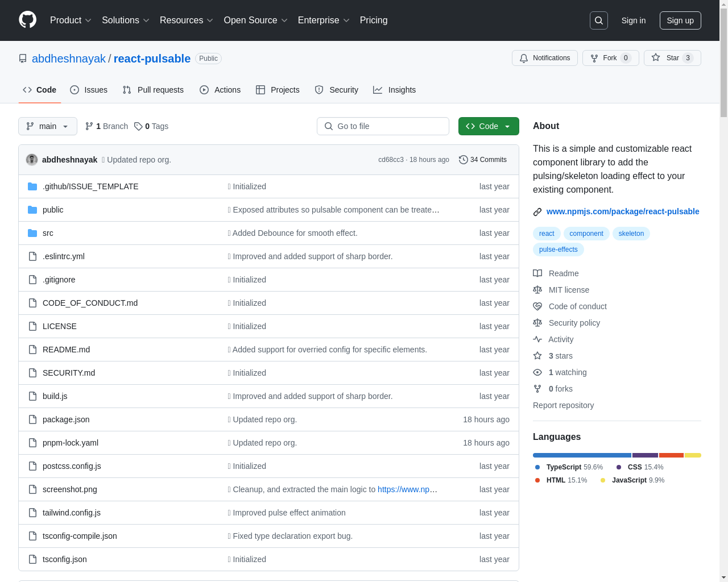
Task: Select the Code tab
Action: [40, 90]
